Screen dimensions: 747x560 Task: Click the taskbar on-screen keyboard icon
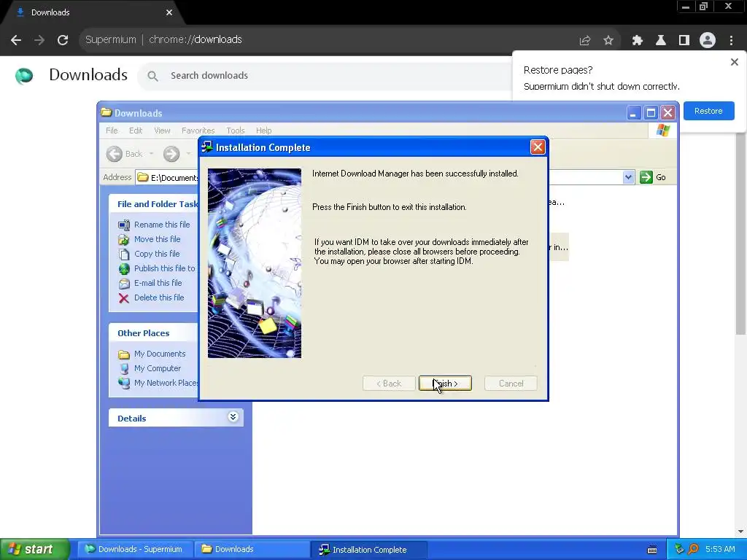click(x=652, y=550)
